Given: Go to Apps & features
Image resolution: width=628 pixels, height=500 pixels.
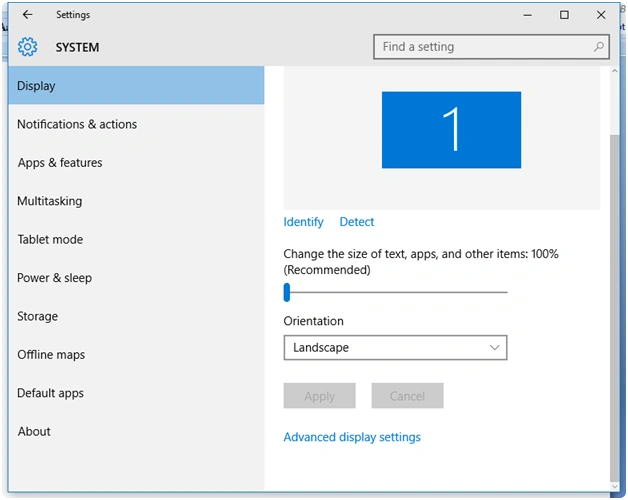Looking at the screenshot, I should [x=60, y=163].
